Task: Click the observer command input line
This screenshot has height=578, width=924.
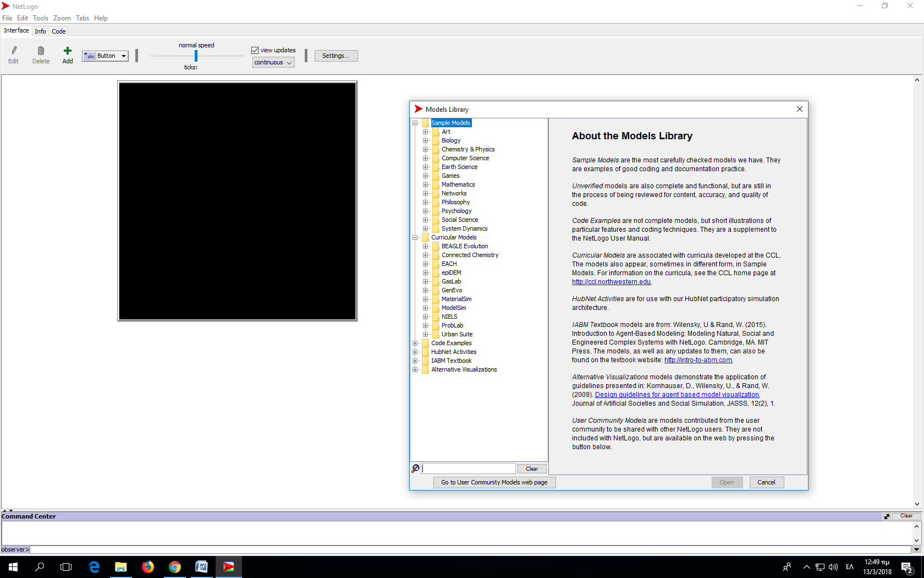Action: [471, 549]
